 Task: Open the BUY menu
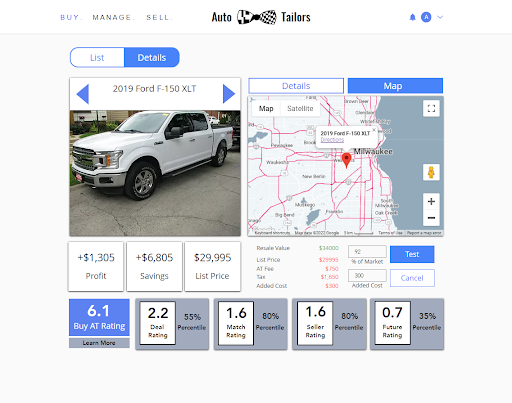click(x=71, y=17)
